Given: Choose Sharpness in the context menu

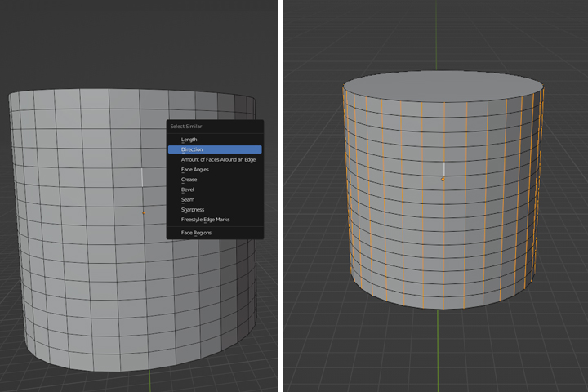Looking at the screenshot, I should pyautogui.click(x=215, y=210).
